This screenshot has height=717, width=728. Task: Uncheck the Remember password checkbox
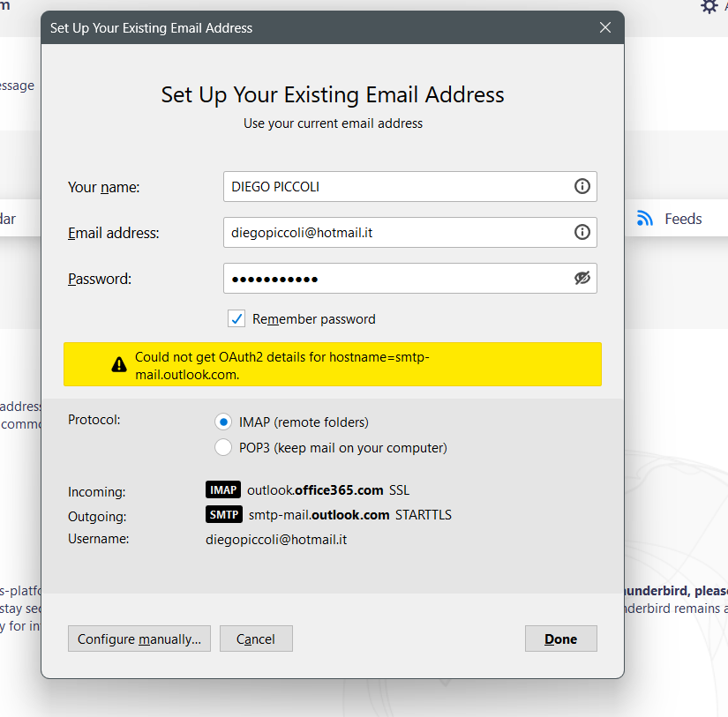point(236,319)
